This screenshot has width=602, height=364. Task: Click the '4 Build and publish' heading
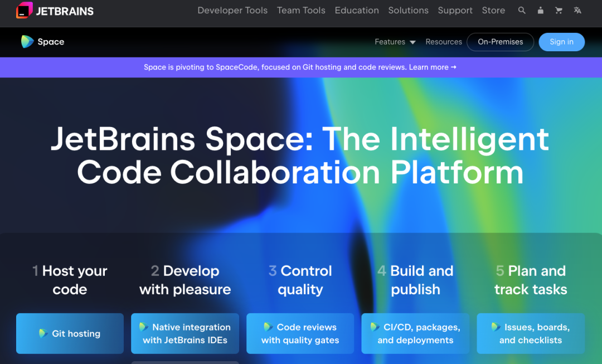click(x=415, y=280)
